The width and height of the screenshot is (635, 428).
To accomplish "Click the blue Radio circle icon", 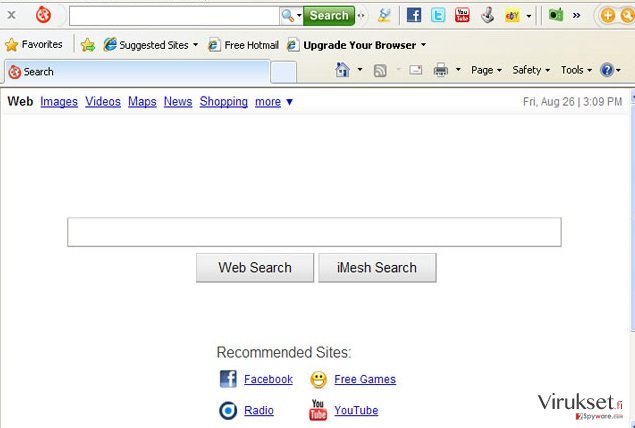I will click(x=228, y=411).
